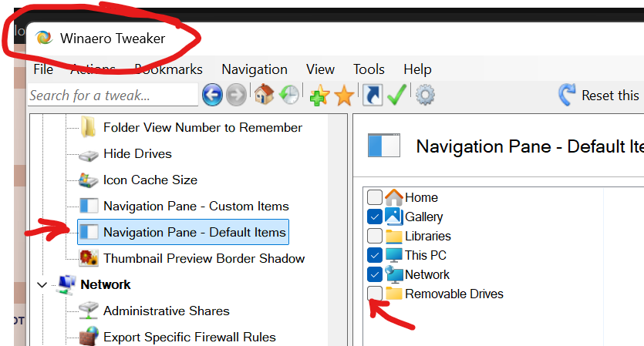Click Reset this page button
This screenshot has height=346, width=644.
599,96
